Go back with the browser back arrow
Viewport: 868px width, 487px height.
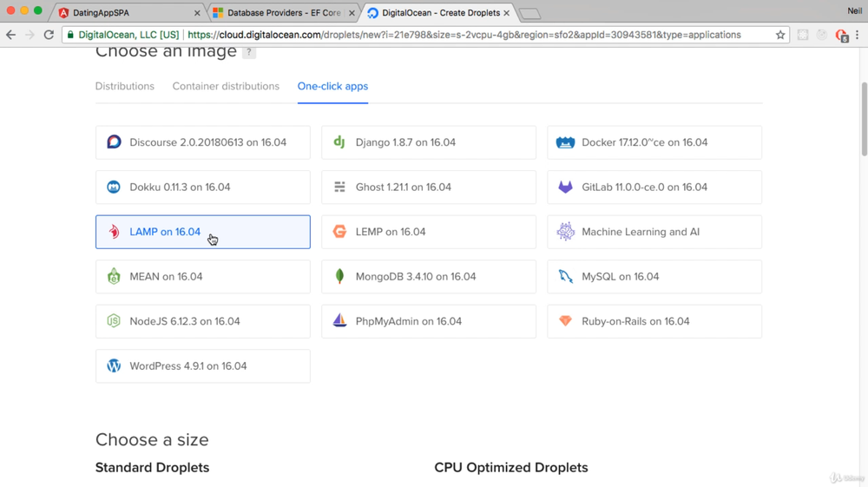11,35
